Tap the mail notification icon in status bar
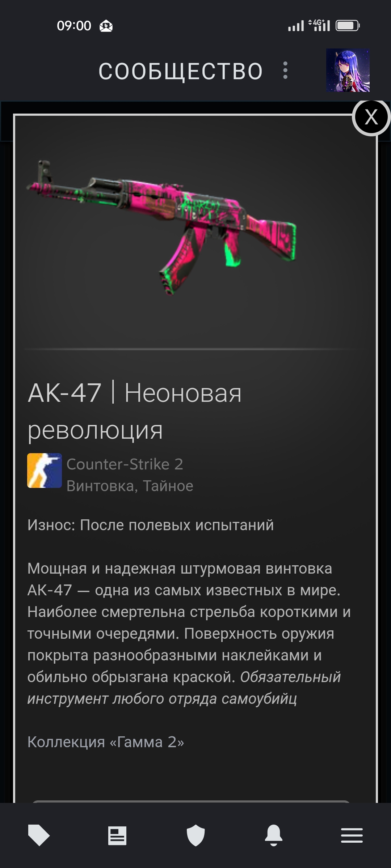The width and height of the screenshot is (391, 868). 106,26
